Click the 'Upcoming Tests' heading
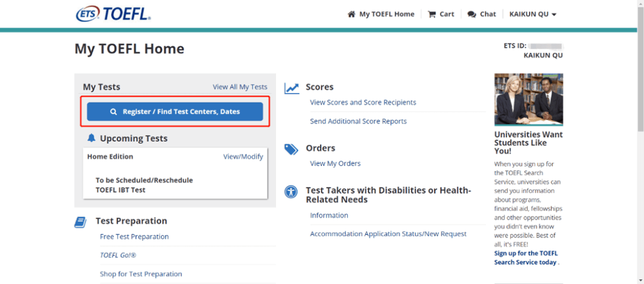This screenshot has width=644, height=284. (134, 138)
